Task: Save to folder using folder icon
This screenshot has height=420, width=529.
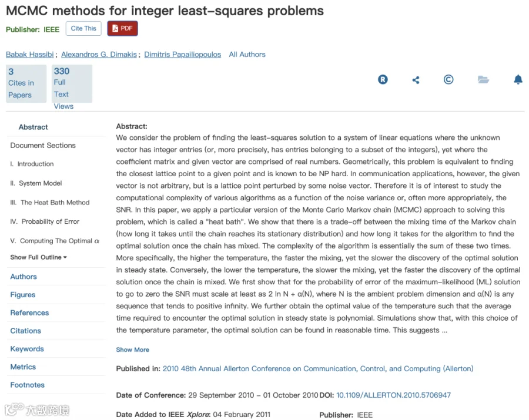Action: click(483, 79)
